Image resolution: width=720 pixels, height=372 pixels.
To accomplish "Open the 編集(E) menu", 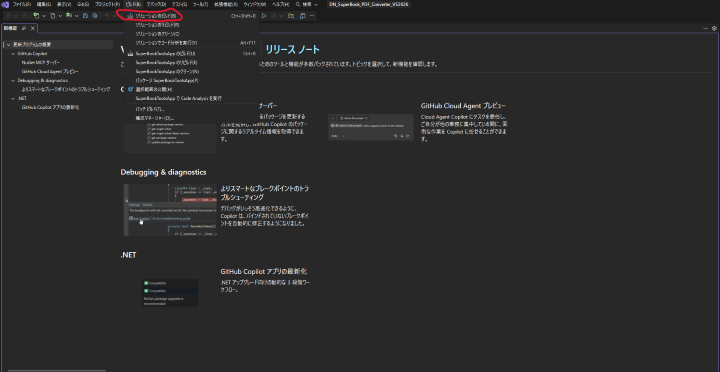I will point(44,4).
